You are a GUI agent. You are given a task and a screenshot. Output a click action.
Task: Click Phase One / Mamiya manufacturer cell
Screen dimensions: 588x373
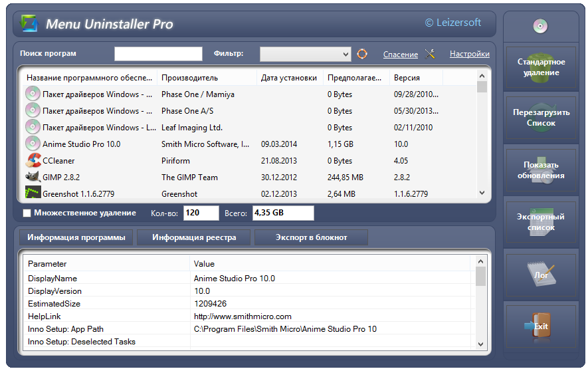[x=197, y=94]
